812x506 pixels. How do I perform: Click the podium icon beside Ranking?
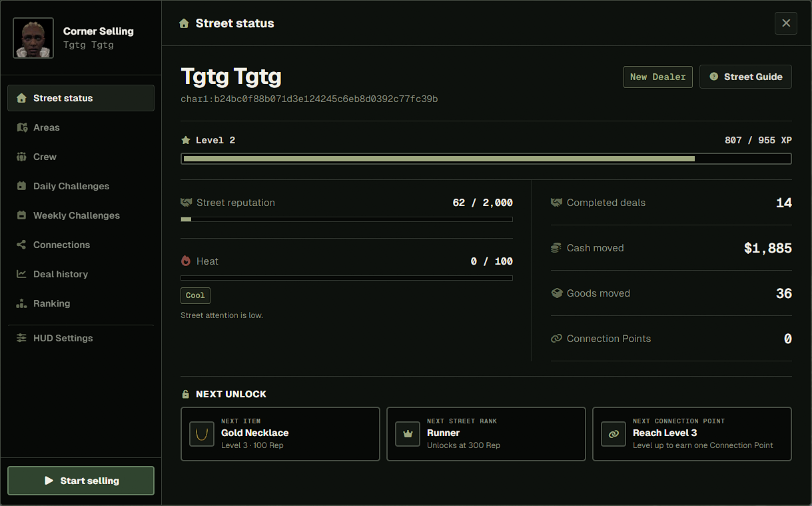click(x=21, y=303)
